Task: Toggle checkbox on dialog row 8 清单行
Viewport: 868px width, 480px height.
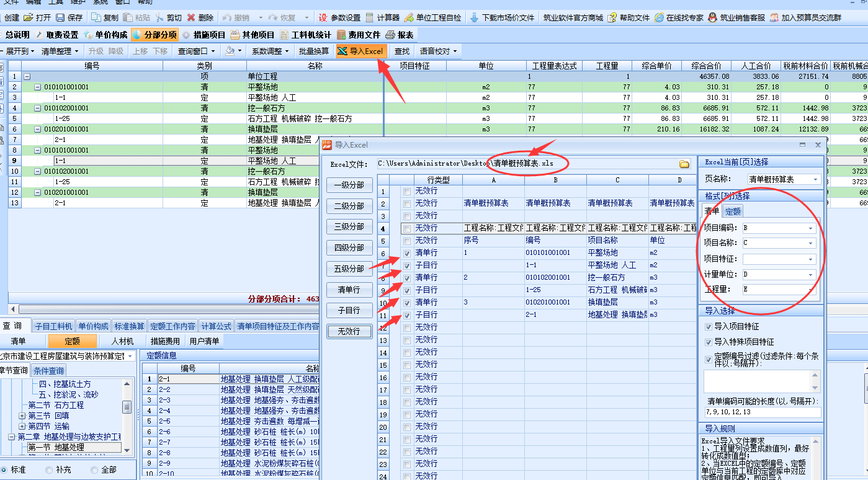Action: [x=406, y=278]
